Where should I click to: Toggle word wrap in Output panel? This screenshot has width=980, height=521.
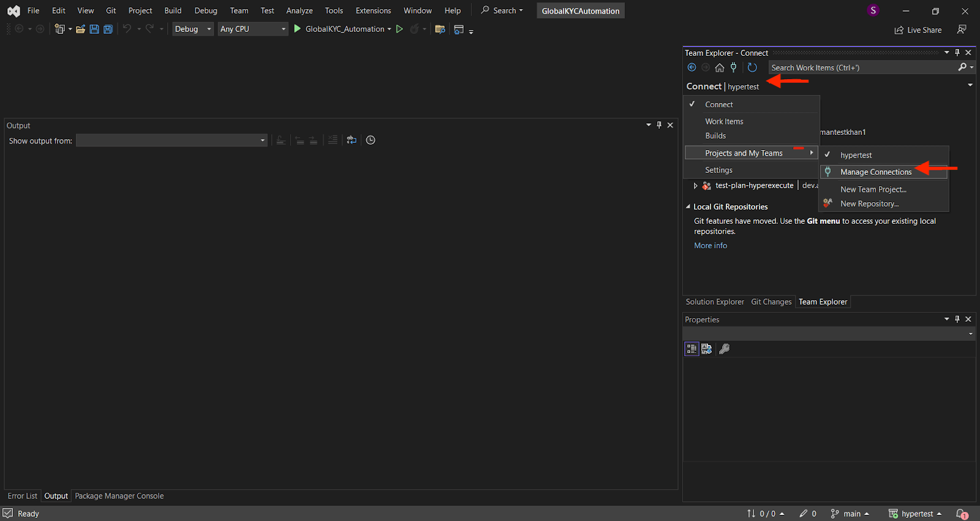352,140
